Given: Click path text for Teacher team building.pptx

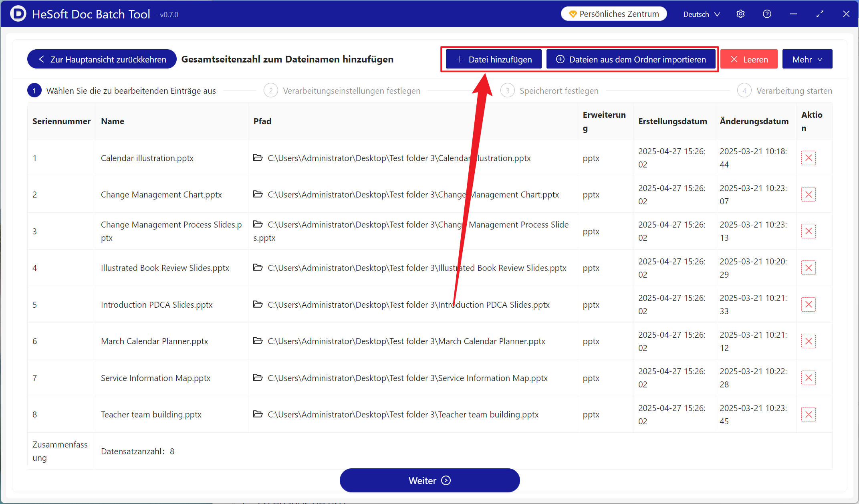Looking at the screenshot, I should click(403, 414).
